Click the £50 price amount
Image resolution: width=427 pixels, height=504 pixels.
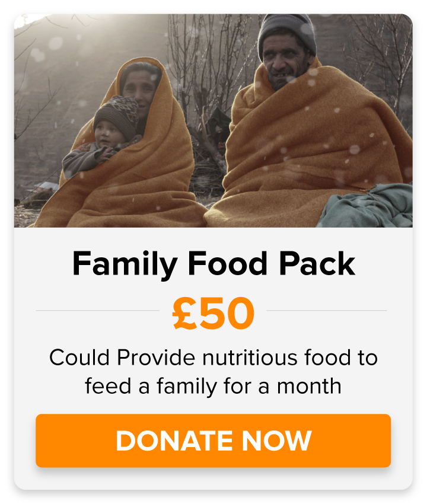[213, 312]
